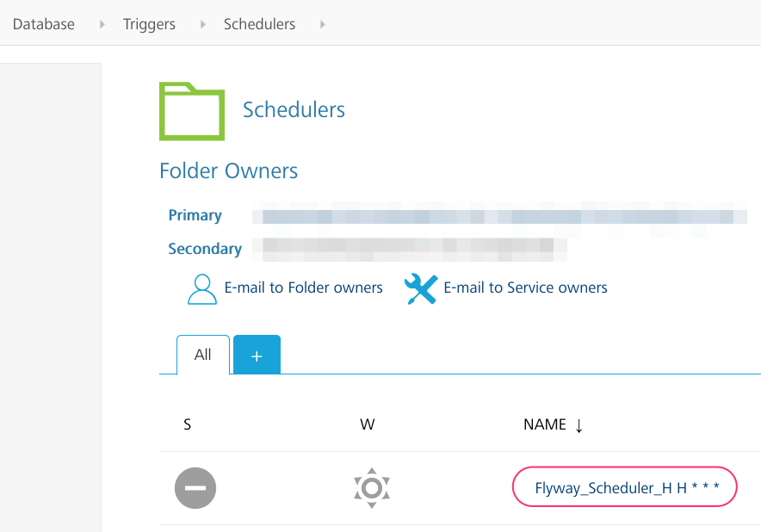Click the sun weather icon in the W column

click(x=372, y=488)
